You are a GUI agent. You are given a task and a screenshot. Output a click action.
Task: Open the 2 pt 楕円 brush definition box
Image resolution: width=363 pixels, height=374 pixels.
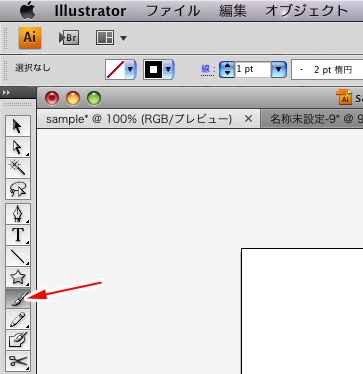(x=327, y=70)
